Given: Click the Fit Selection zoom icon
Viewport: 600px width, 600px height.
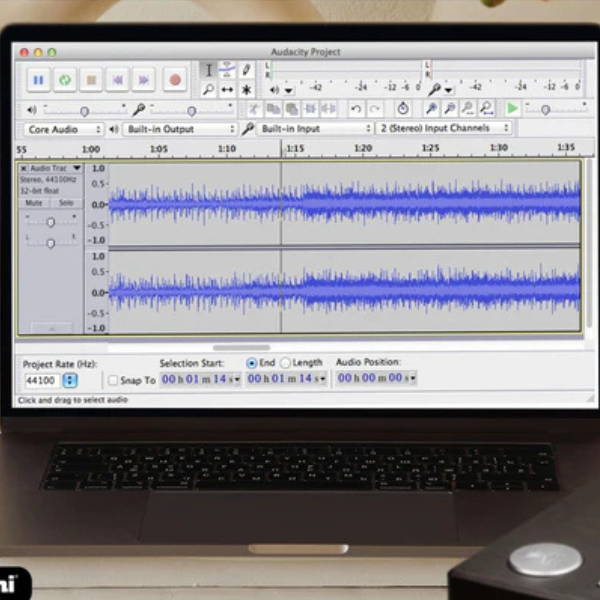Looking at the screenshot, I should [468, 109].
